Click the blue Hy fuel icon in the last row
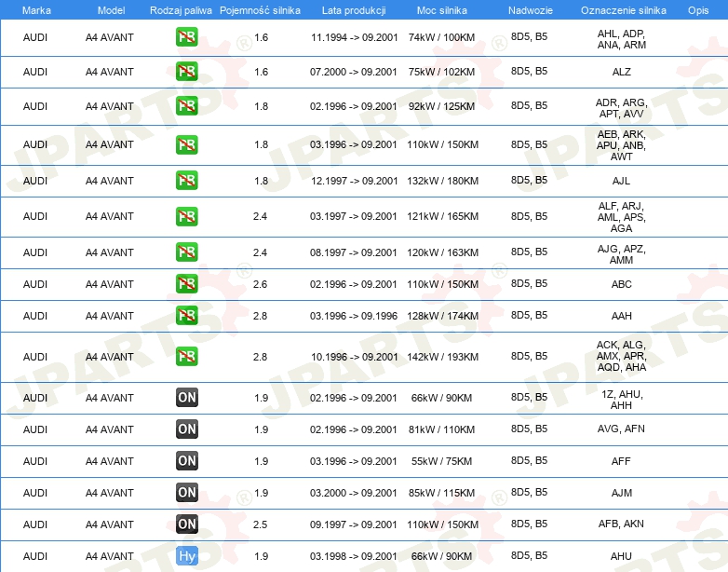 186,556
